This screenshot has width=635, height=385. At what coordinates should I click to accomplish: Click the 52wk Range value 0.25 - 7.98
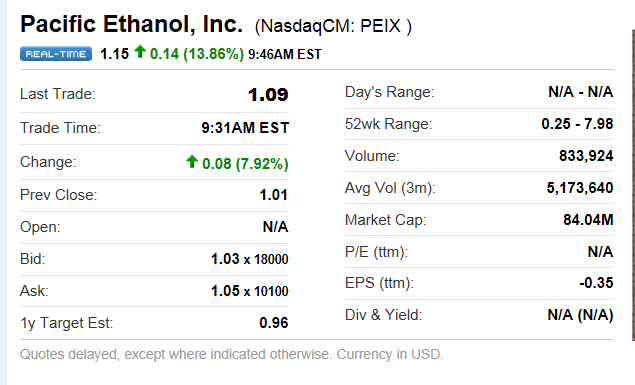point(577,124)
